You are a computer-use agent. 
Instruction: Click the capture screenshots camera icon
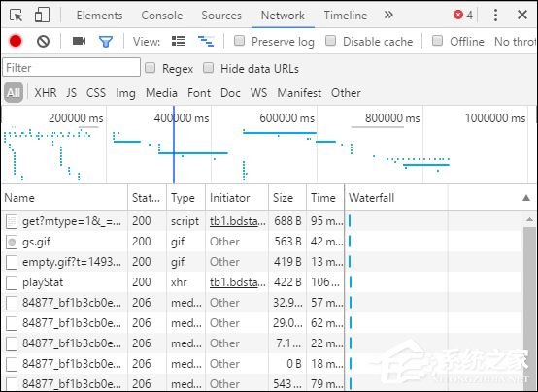click(x=79, y=41)
